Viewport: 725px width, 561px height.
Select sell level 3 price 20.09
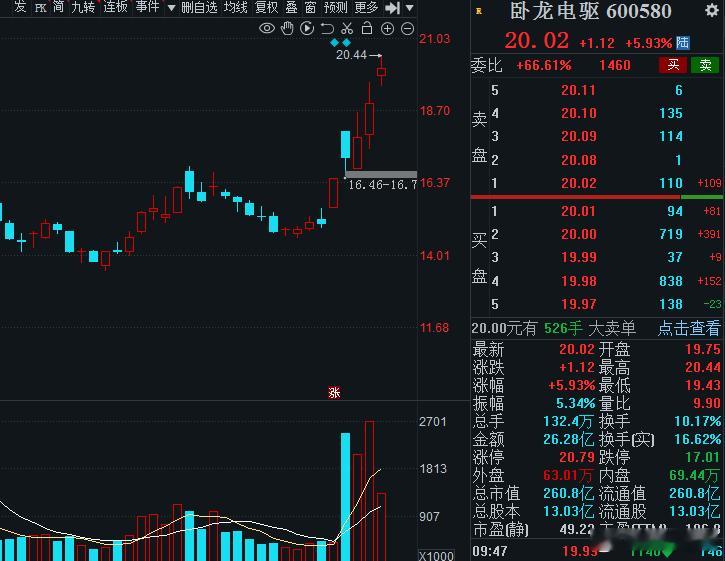point(578,136)
